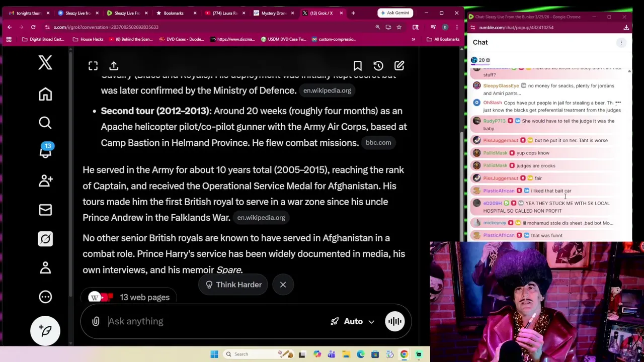The height and width of the screenshot is (362, 644).
Task: Open Rumble chat options three-dot menu
Action: point(621,43)
